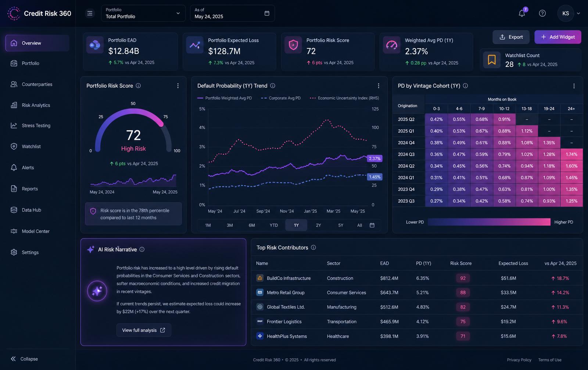Open Default Probability Trend options menu
This screenshot has width=588, height=370.
coord(379,86)
